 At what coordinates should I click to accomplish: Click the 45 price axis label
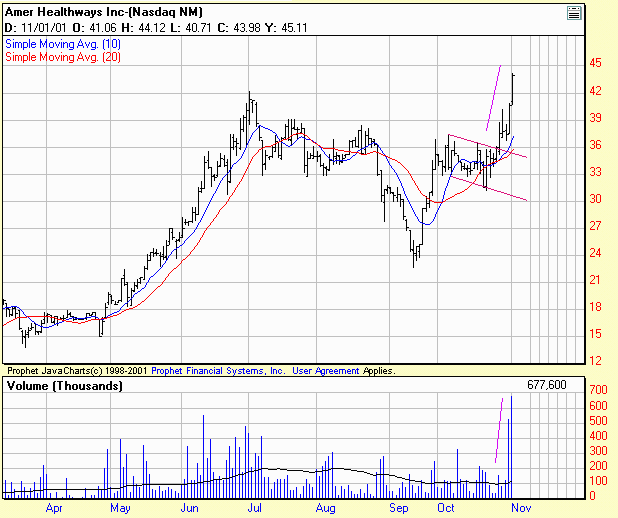pos(596,63)
